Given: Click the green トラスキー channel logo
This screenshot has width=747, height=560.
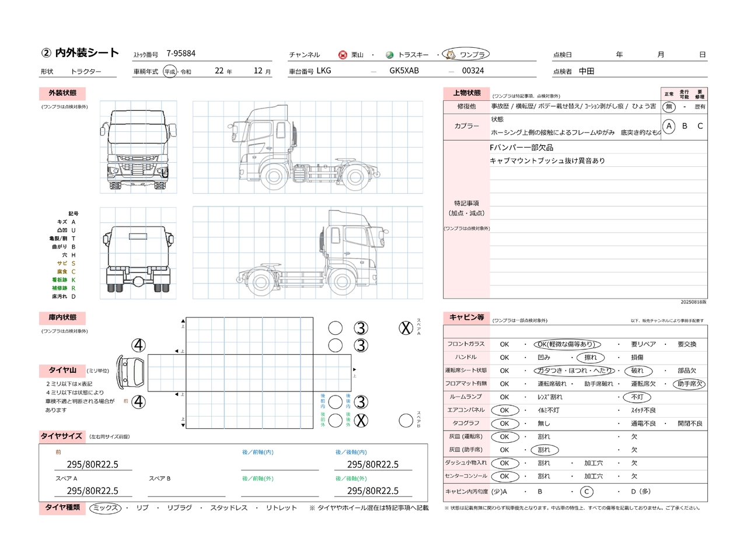Looking at the screenshot, I should coord(389,55).
